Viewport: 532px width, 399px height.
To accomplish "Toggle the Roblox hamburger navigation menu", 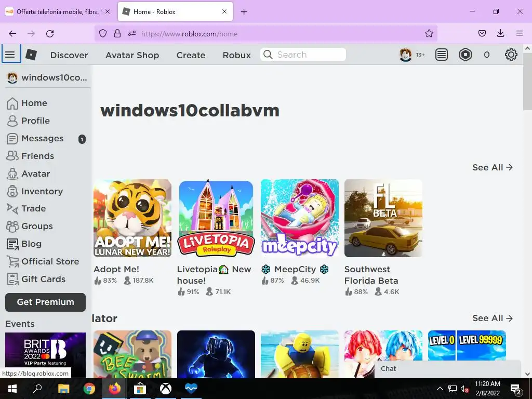I will (x=10, y=54).
